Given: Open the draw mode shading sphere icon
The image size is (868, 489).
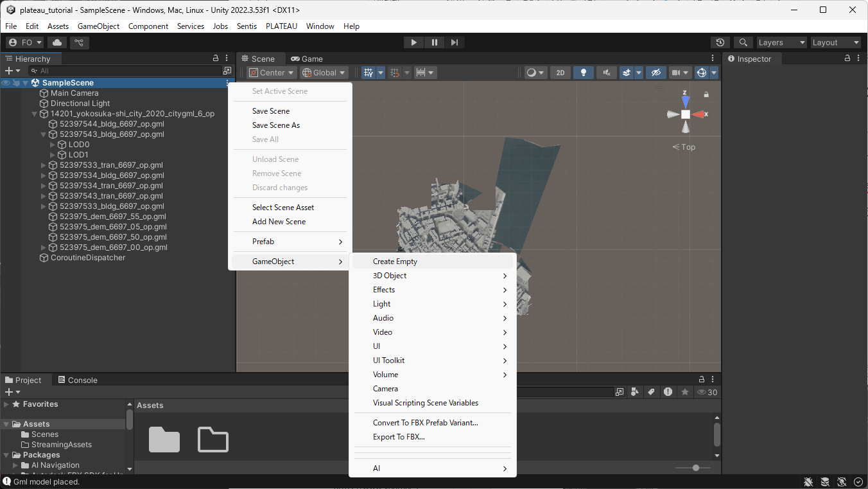Looking at the screenshot, I should (532, 73).
